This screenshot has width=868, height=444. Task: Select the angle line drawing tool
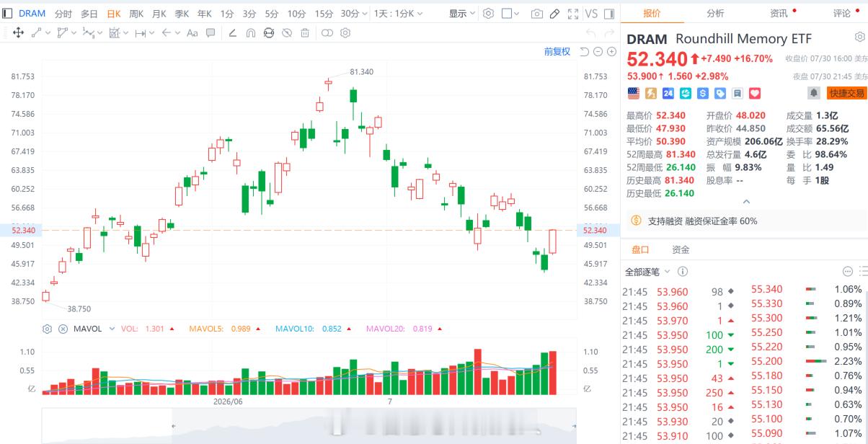point(233,32)
